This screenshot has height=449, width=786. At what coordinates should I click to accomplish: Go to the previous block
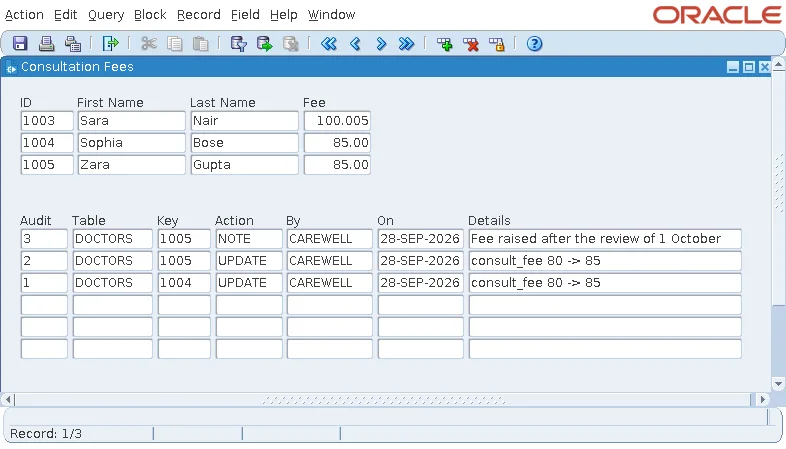[329, 44]
